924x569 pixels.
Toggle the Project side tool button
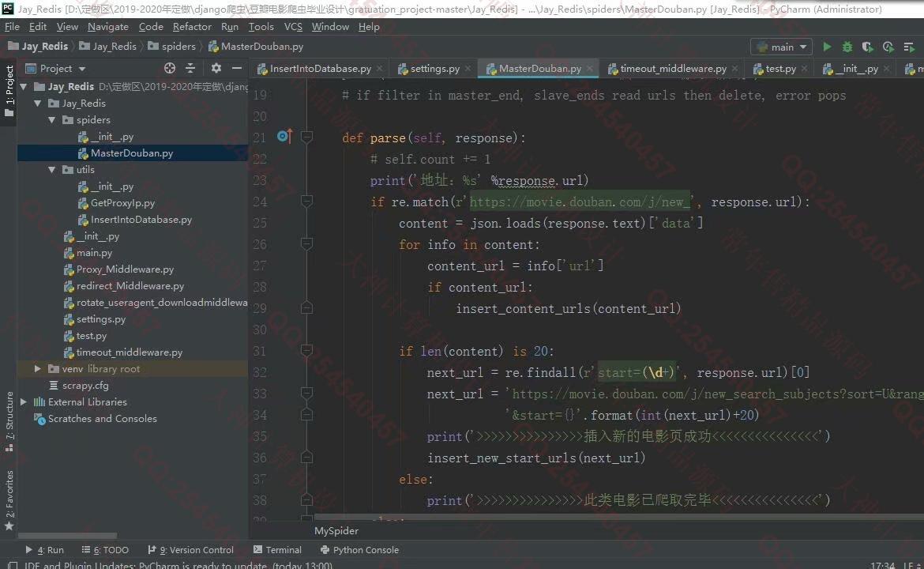pyautogui.click(x=9, y=90)
